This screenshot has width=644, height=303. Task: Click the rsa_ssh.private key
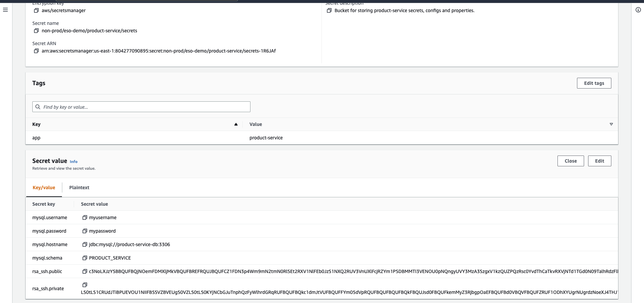pyautogui.click(x=48, y=289)
